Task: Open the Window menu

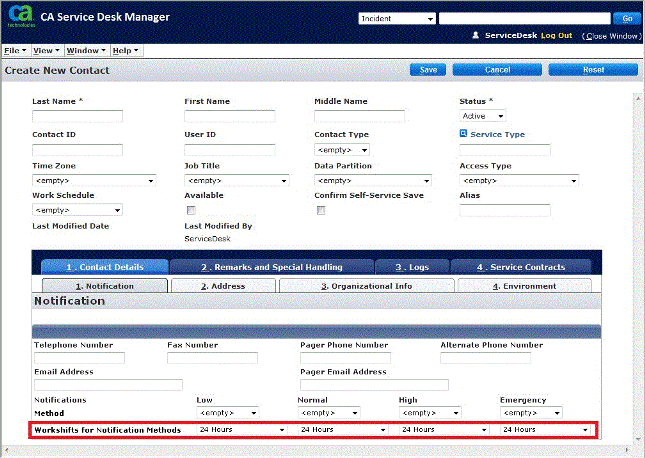Action: [86, 50]
